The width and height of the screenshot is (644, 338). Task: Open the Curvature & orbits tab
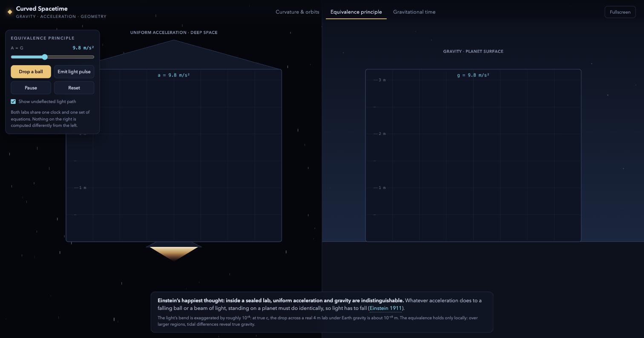(x=297, y=12)
